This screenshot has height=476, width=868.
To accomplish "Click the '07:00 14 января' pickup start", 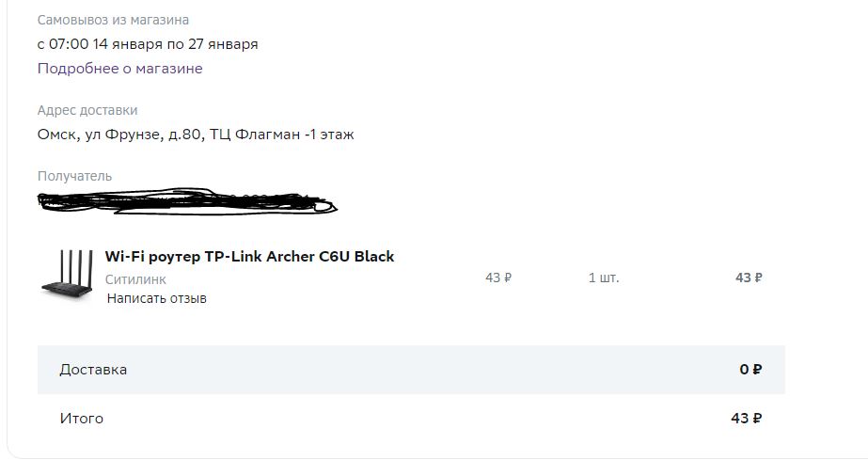I will pyautogui.click(x=105, y=44).
